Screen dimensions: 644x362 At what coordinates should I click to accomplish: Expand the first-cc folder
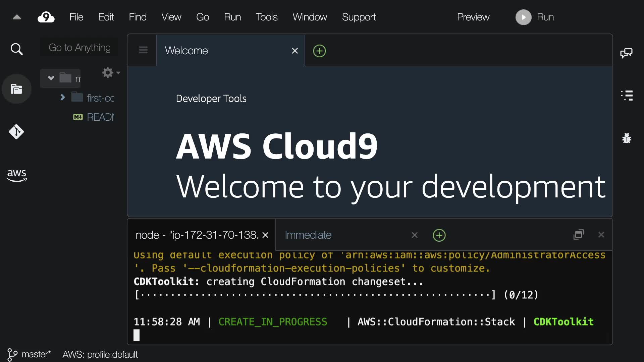[63, 98]
